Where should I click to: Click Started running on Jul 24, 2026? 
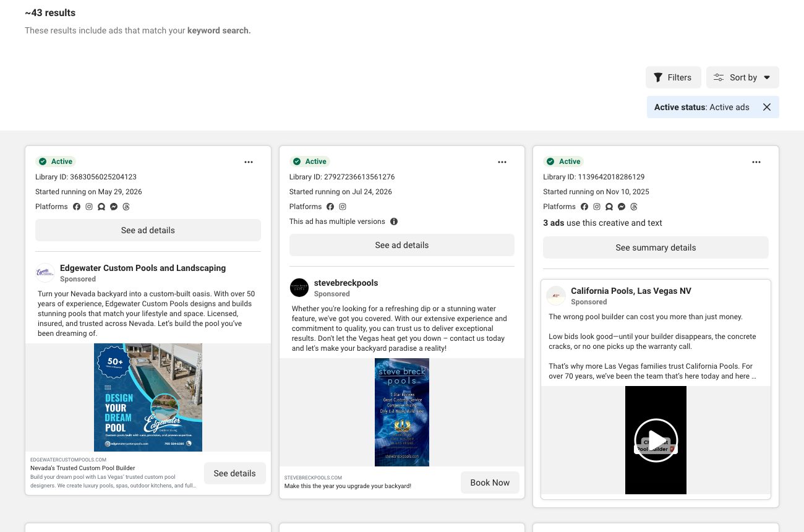tap(341, 192)
